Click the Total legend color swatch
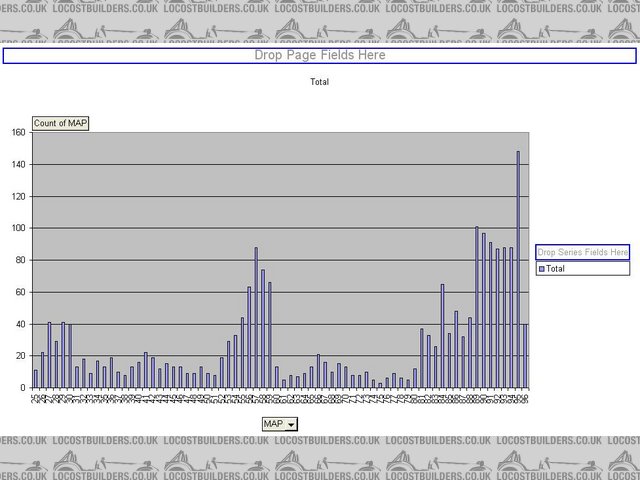Viewport: 640px width, 480px height. pyautogui.click(x=542, y=269)
